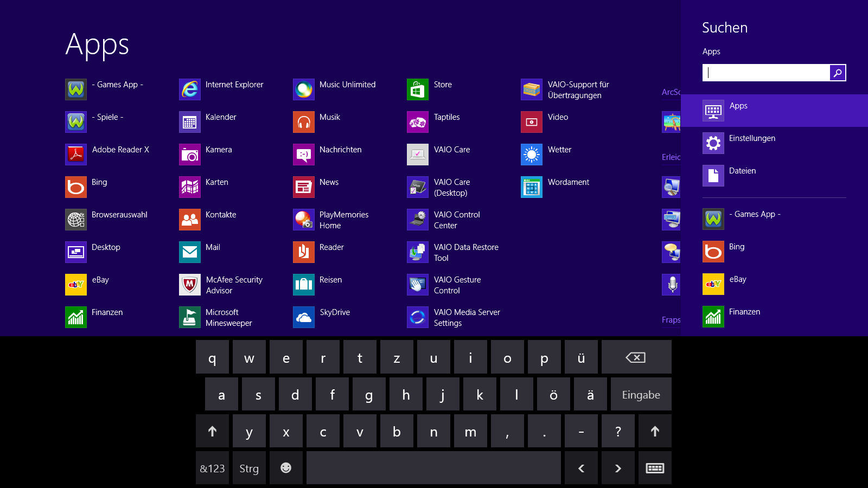The width and height of the screenshot is (868, 488).
Task: Open the Kontakte people icon
Action: coord(190,220)
